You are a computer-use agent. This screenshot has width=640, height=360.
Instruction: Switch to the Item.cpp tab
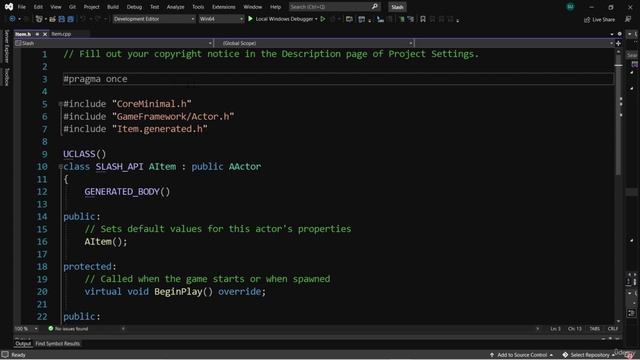click(x=61, y=34)
